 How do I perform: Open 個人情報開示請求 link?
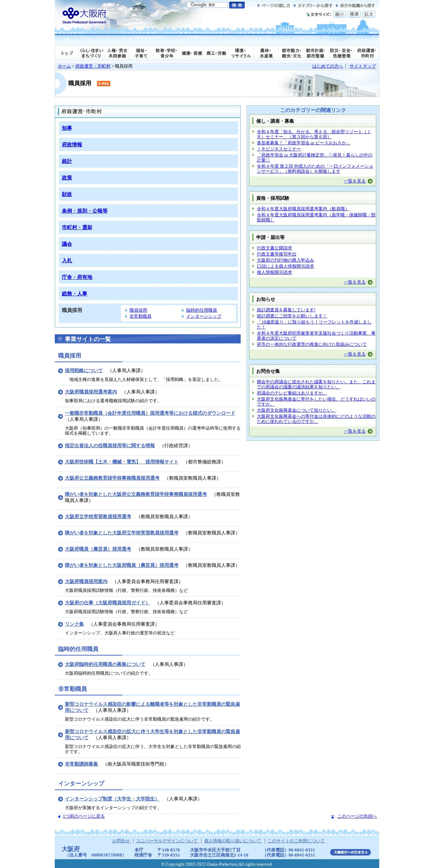[274, 272]
